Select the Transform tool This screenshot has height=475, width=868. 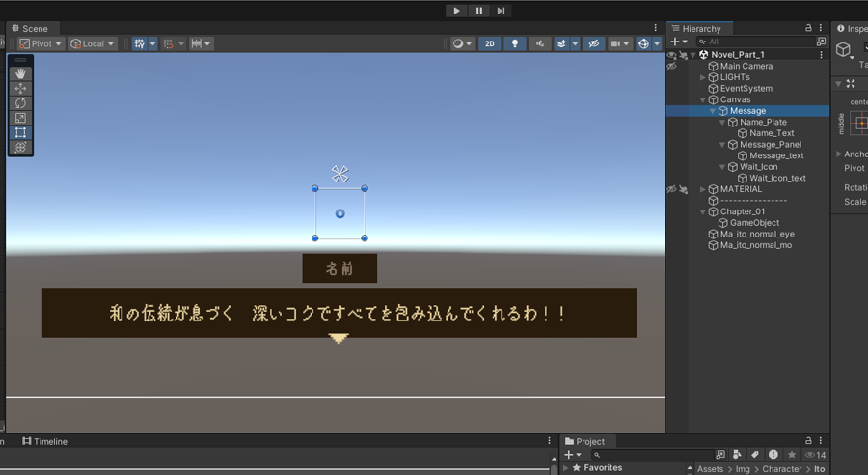pos(21,148)
